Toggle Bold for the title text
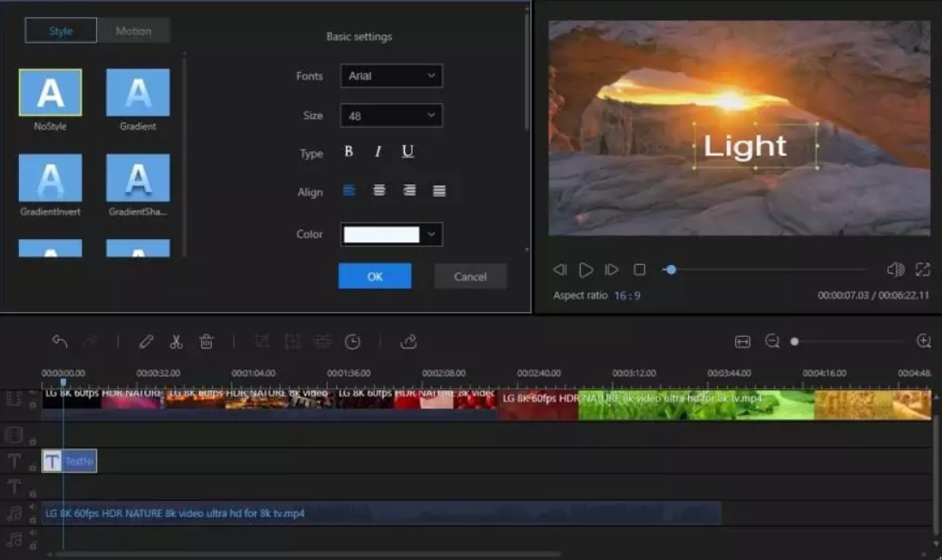Viewport: 942px width, 560px height. coord(348,152)
